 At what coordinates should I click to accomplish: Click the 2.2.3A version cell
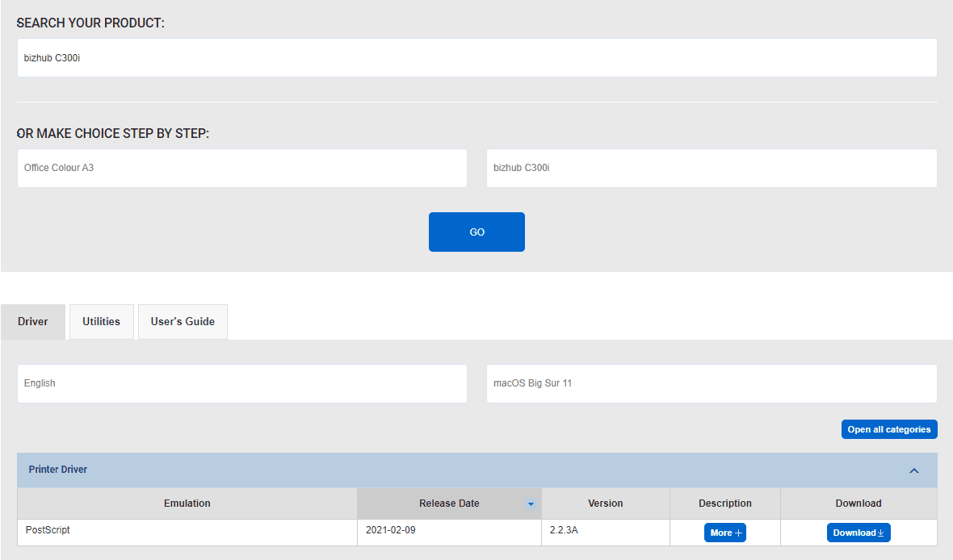606,532
